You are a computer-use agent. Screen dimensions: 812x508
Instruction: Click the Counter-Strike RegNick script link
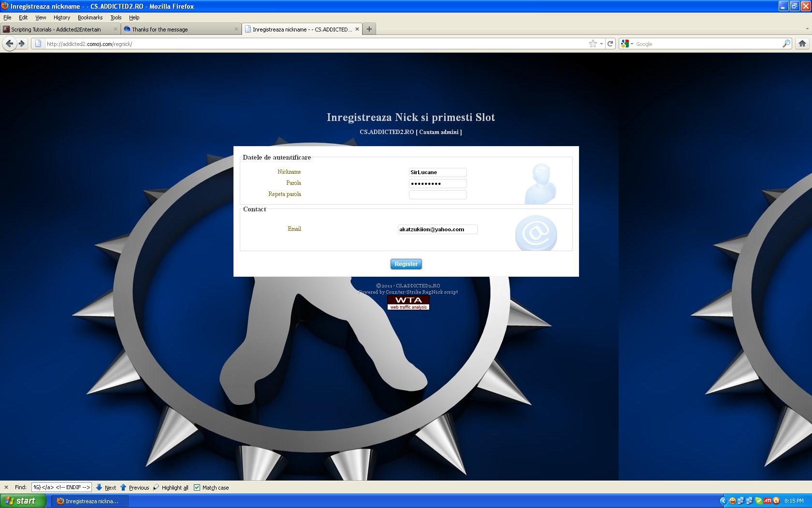pyautogui.click(x=421, y=292)
